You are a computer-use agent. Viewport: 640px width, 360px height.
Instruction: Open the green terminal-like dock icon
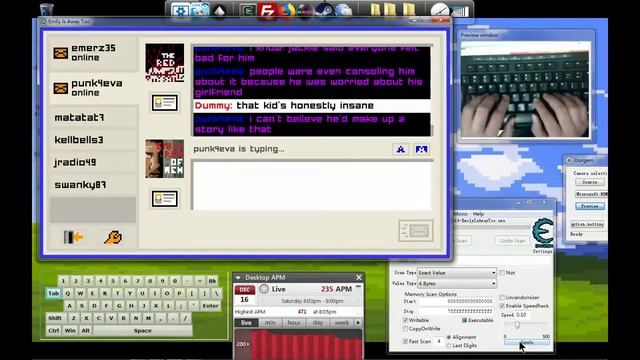click(x=248, y=10)
